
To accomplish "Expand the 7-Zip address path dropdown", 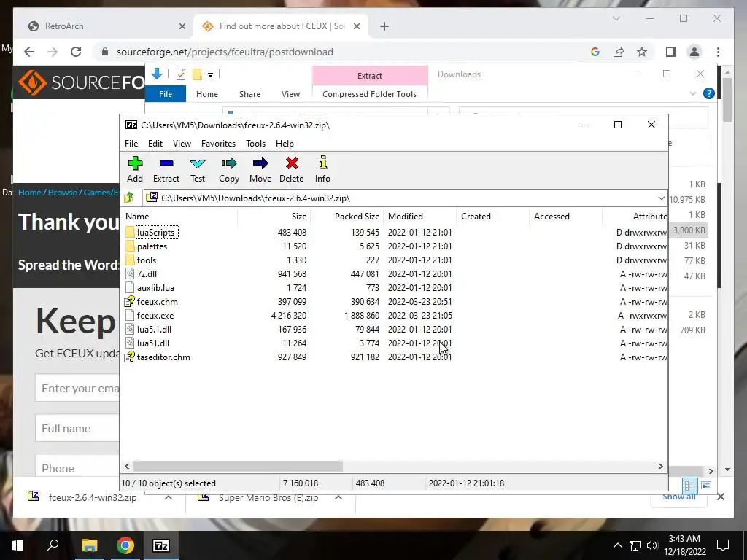I will click(x=661, y=198).
